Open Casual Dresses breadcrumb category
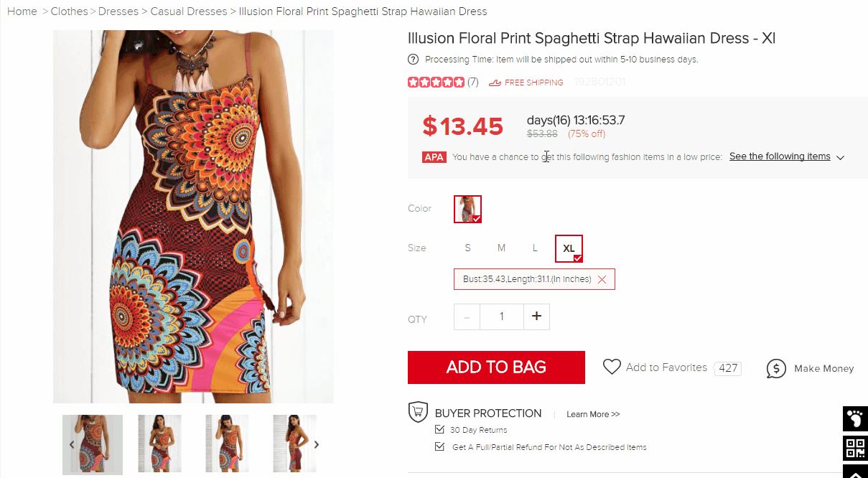Image resolution: width=868 pixels, height=478 pixels. 188,11
